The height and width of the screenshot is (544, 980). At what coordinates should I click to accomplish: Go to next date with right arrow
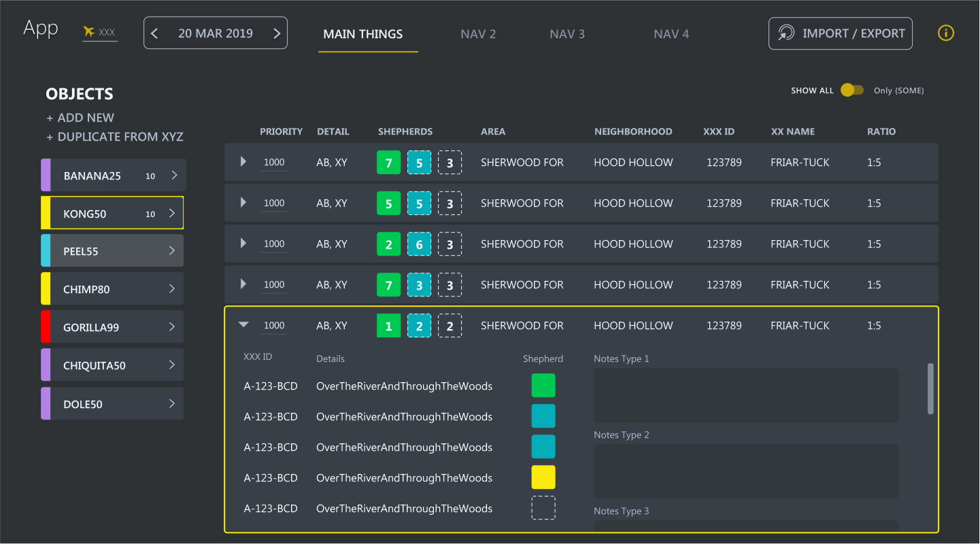coord(277,33)
